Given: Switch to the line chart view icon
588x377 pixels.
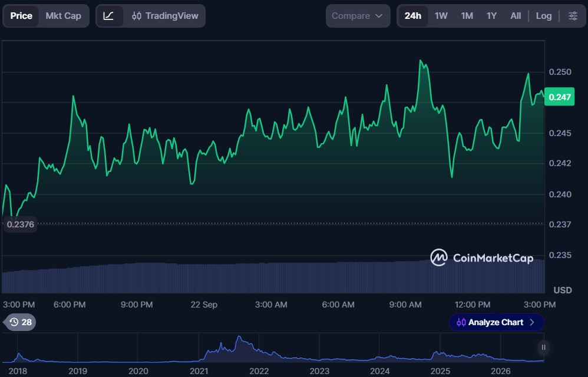Looking at the screenshot, I should click(x=109, y=16).
